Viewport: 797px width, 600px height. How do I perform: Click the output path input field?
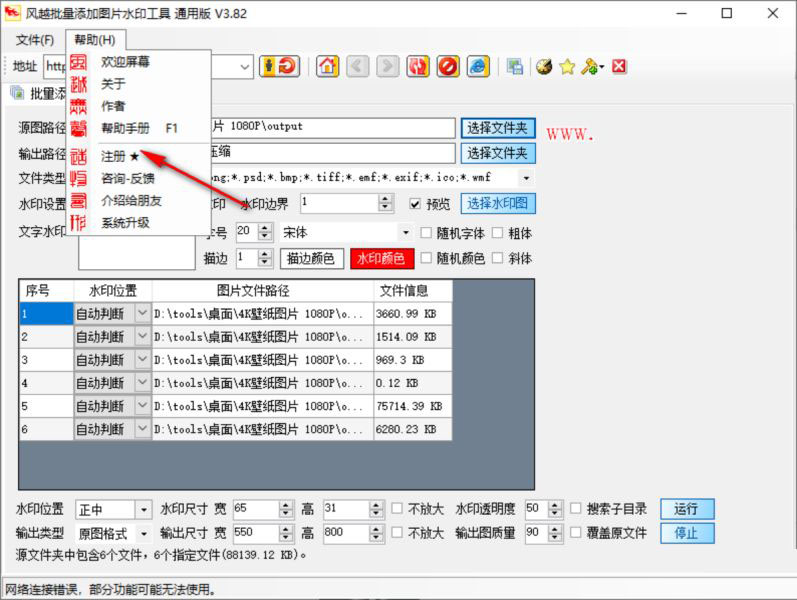pyautogui.click(x=333, y=153)
